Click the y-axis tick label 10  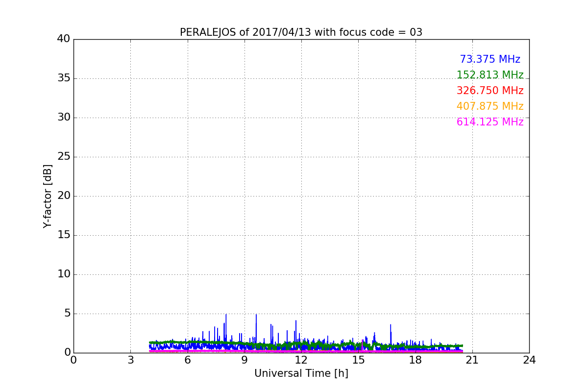click(64, 274)
